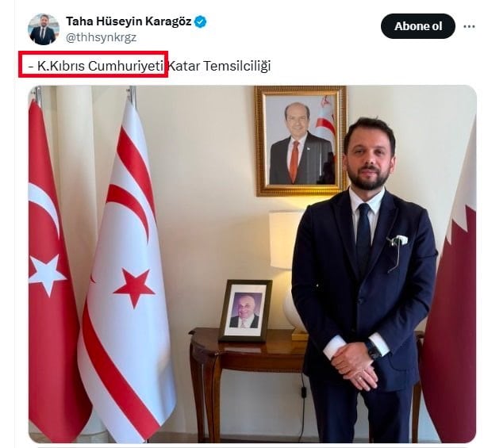This screenshot has height=448, width=488.
Task: Click the blue verified badge
Action: point(201,21)
